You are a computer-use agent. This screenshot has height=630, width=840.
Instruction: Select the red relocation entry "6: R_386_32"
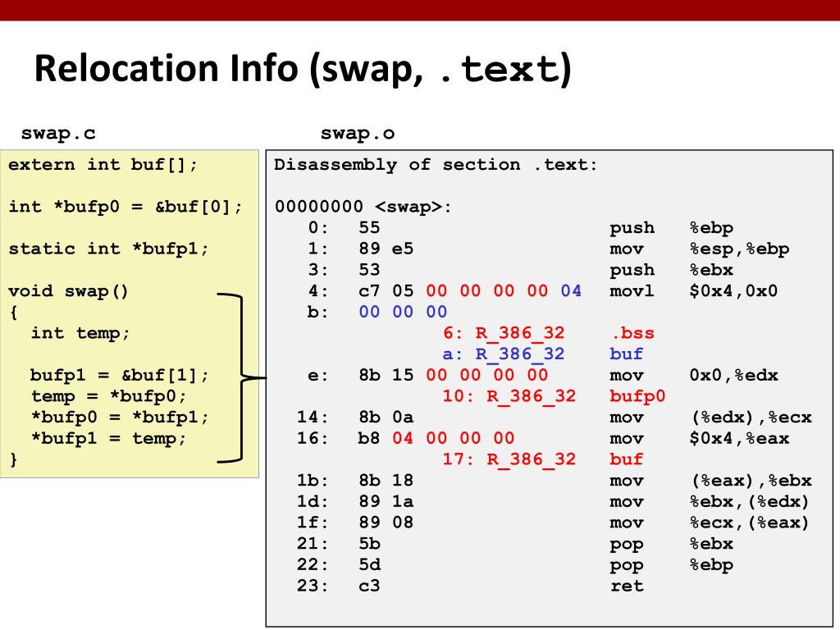504,333
